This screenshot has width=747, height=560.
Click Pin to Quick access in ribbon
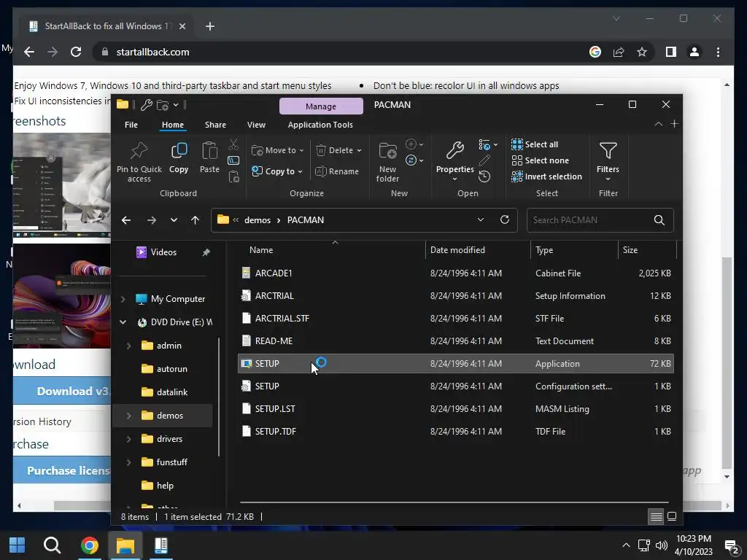pos(139,162)
